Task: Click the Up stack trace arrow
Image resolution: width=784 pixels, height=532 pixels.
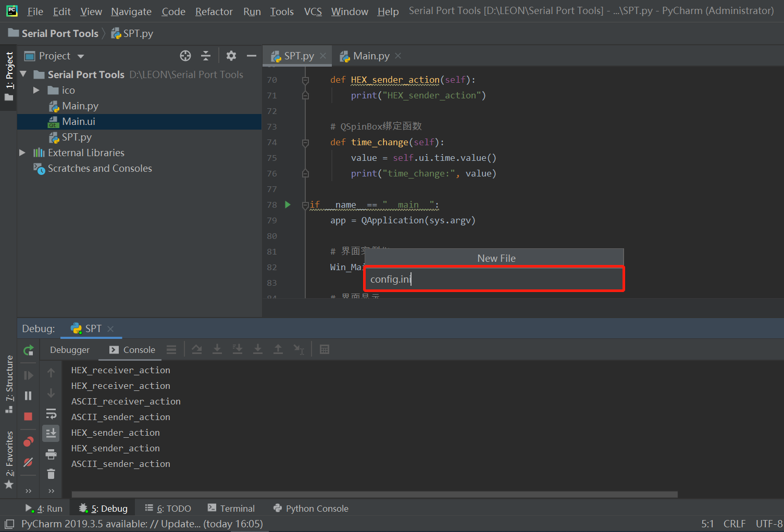Action: click(x=51, y=373)
